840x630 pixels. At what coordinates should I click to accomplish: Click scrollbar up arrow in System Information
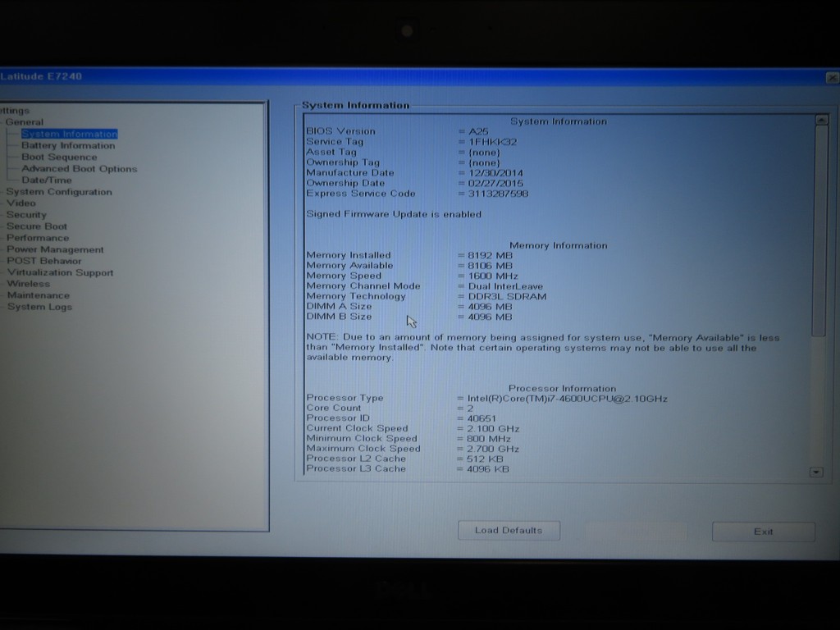(820, 121)
